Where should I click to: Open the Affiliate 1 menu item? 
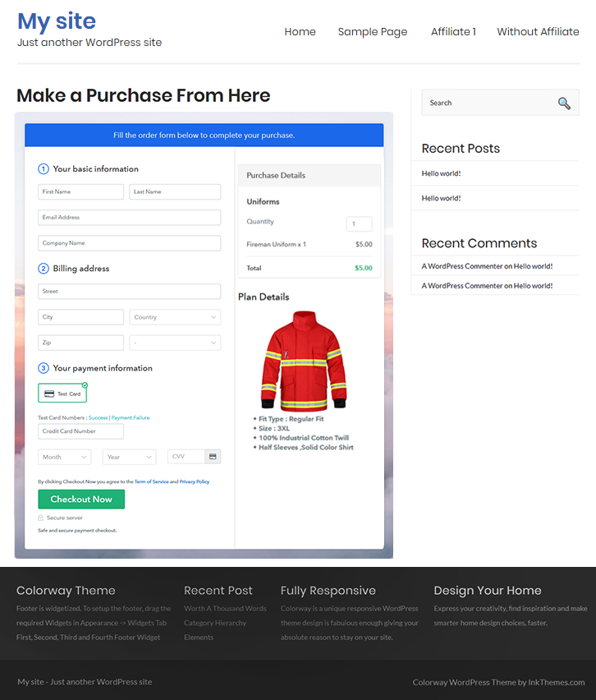[x=453, y=32]
